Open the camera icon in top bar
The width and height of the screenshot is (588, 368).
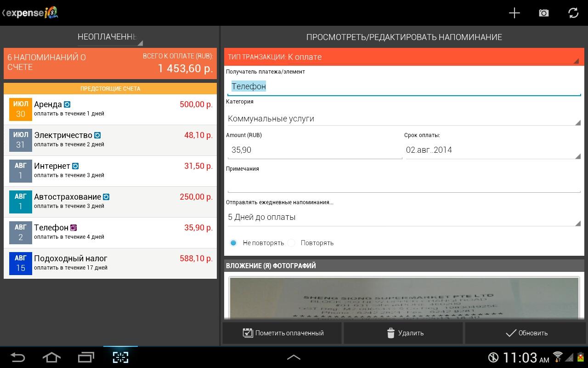click(x=543, y=13)
